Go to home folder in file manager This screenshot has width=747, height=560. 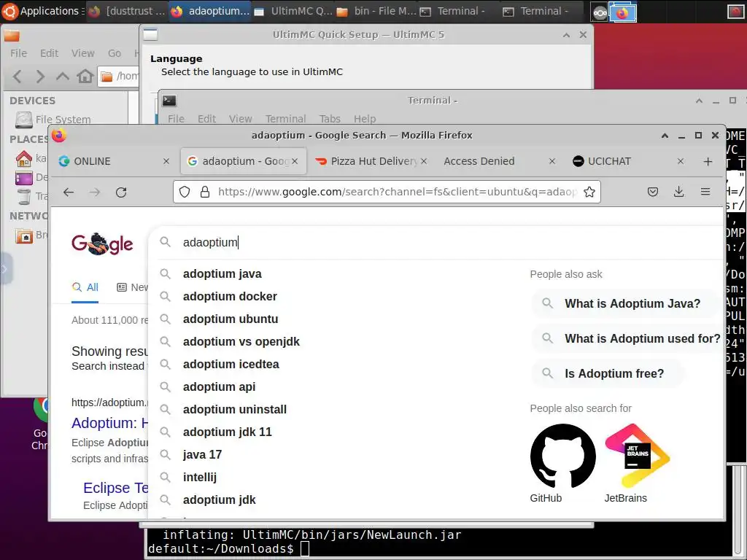[85, 76]
